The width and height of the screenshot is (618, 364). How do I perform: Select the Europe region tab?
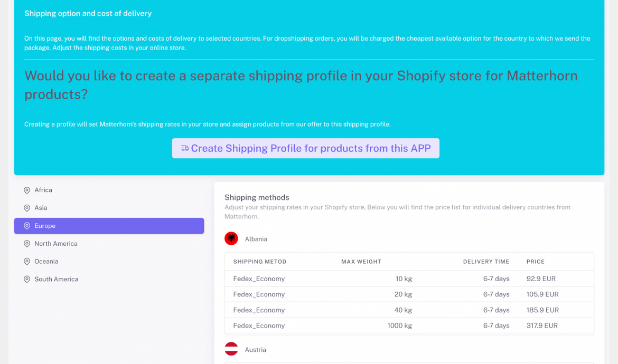coord(109,226)
